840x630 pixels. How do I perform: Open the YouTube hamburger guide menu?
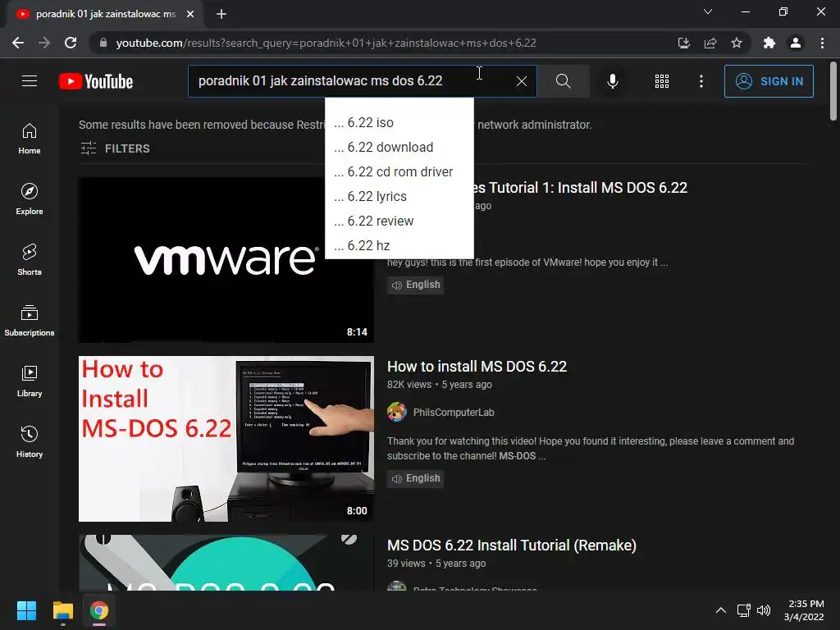[30, 81]
